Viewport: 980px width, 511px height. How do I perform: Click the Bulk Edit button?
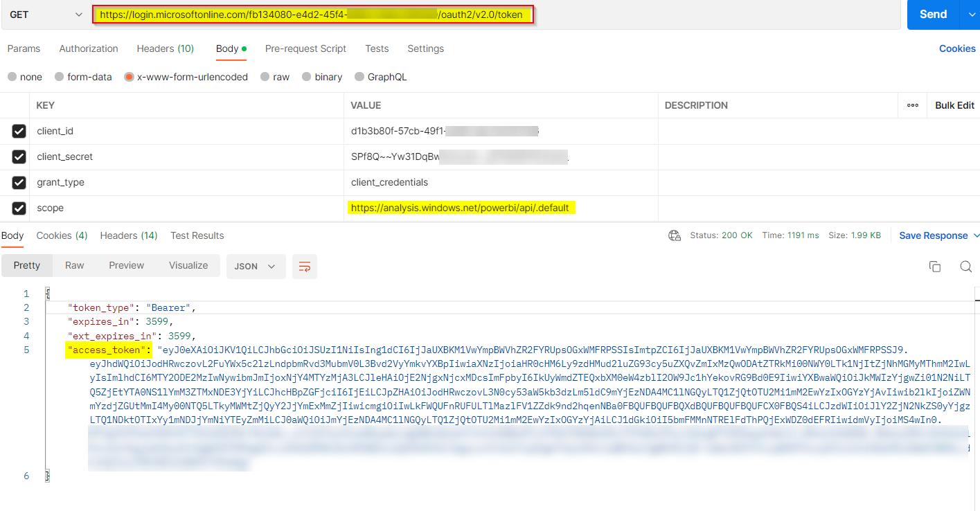[x=954, y=105]
